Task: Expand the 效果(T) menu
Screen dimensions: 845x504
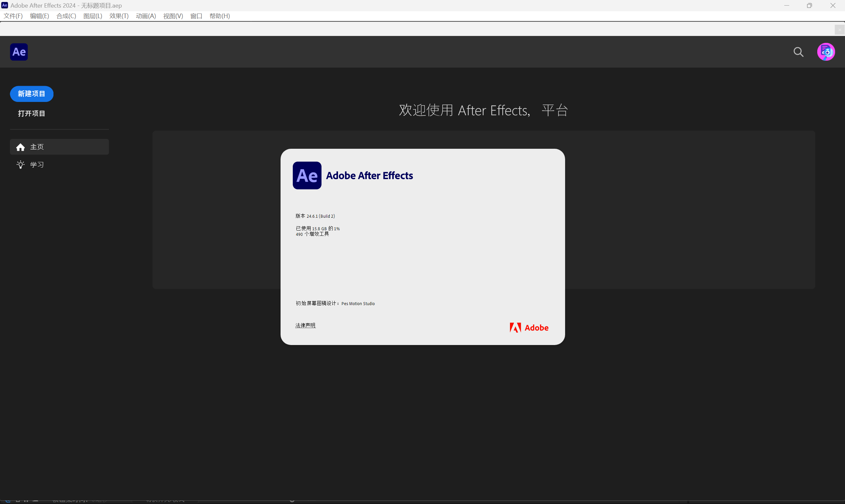Action: click(x=119, y=16)
